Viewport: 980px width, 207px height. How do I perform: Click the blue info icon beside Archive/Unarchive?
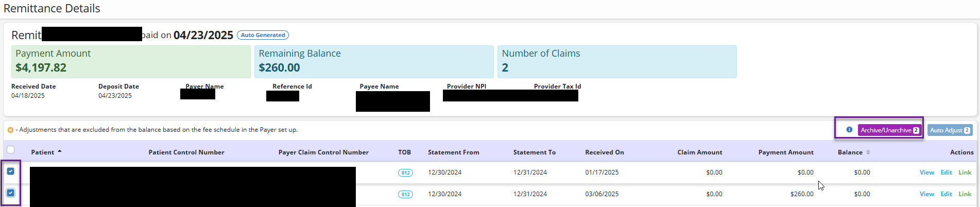click(x=849, y=130)
